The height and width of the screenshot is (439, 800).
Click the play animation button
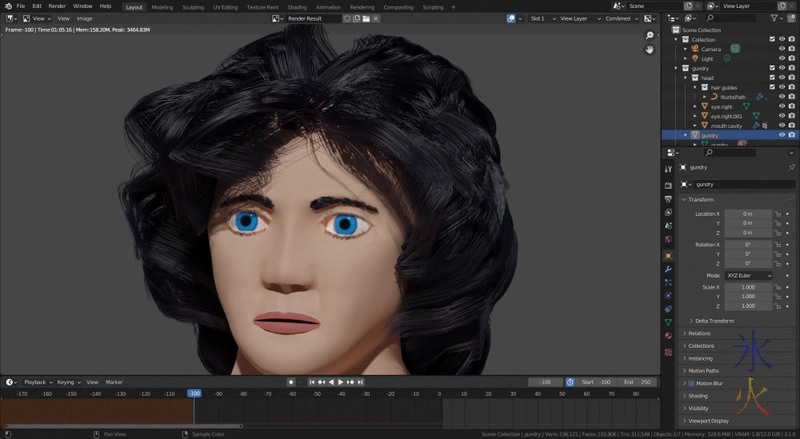coord(341,382)
